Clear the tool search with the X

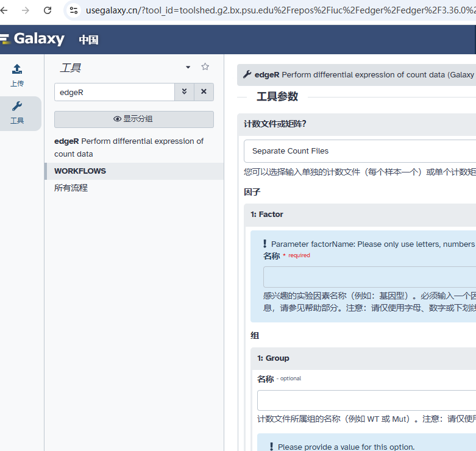204,92
